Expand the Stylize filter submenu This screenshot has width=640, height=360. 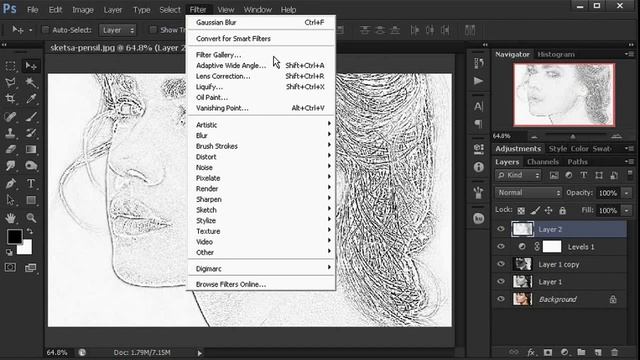261,220
